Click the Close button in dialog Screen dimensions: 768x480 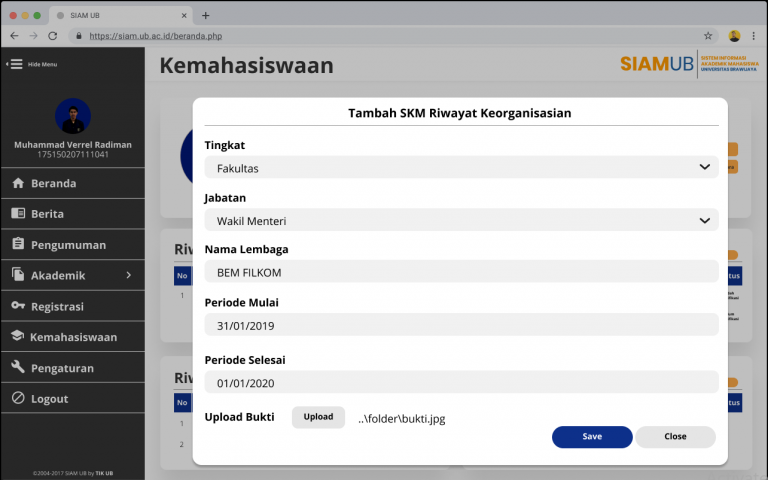(675, 436)
